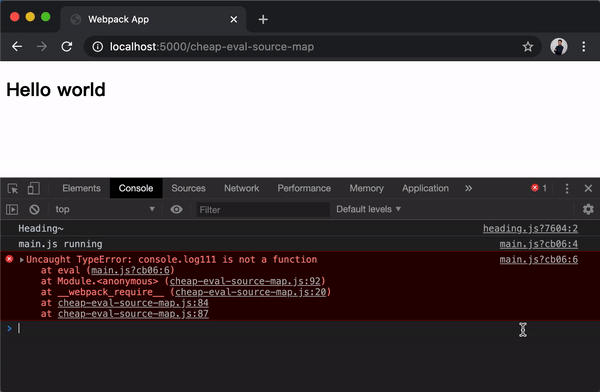Open the Chrome three-dot menu
Image resolution: width=600 pixels, height=392 pixels.
coord(584,47)
